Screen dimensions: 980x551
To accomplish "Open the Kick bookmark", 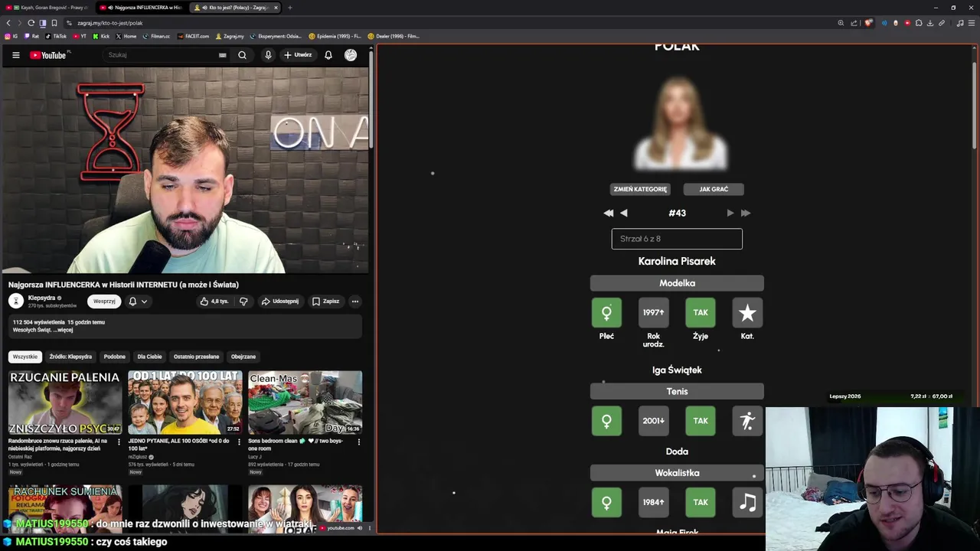I will click(102, 36).
